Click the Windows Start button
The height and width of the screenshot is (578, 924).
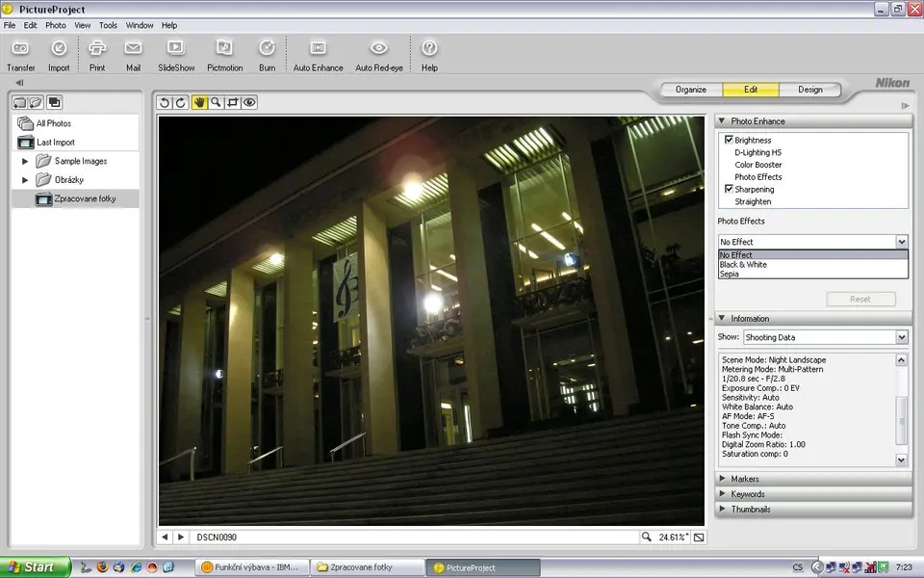(x=36, y=567)
